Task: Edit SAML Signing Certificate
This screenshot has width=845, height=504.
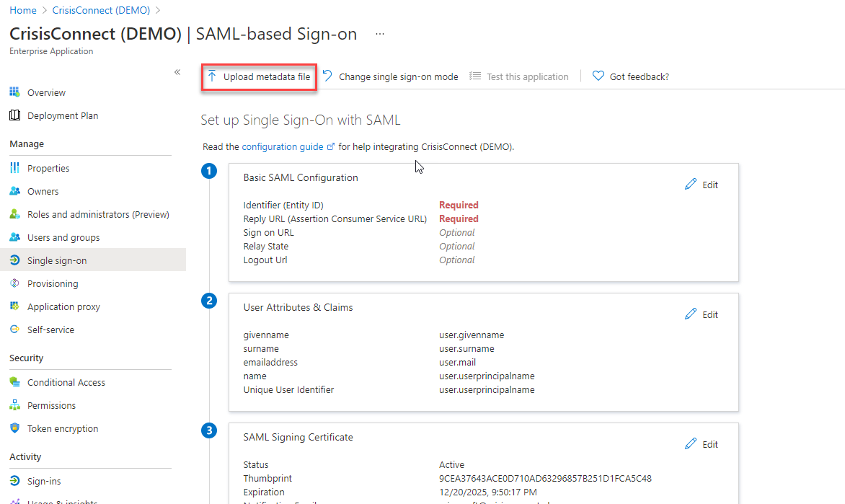Action: pyautogui.click(x=702, y=444)
